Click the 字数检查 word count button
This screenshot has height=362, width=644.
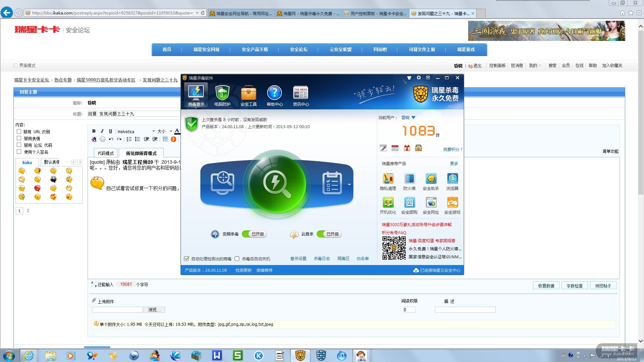[575, 286]
